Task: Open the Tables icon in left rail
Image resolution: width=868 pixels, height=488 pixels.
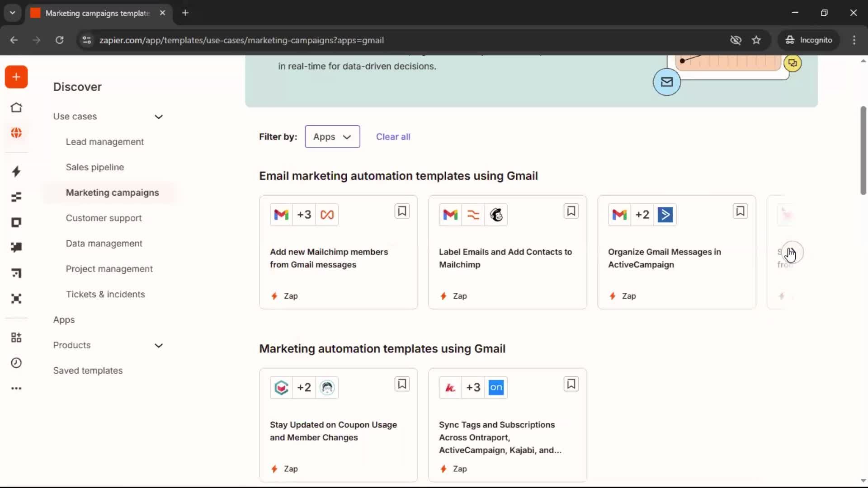Action: (x=16, y=197)
